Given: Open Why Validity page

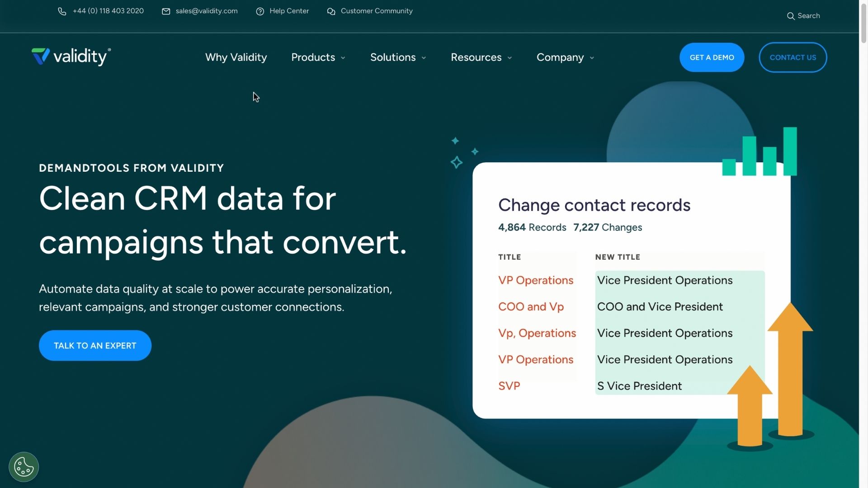Looking at the screenshot, I should coord(236,57).
